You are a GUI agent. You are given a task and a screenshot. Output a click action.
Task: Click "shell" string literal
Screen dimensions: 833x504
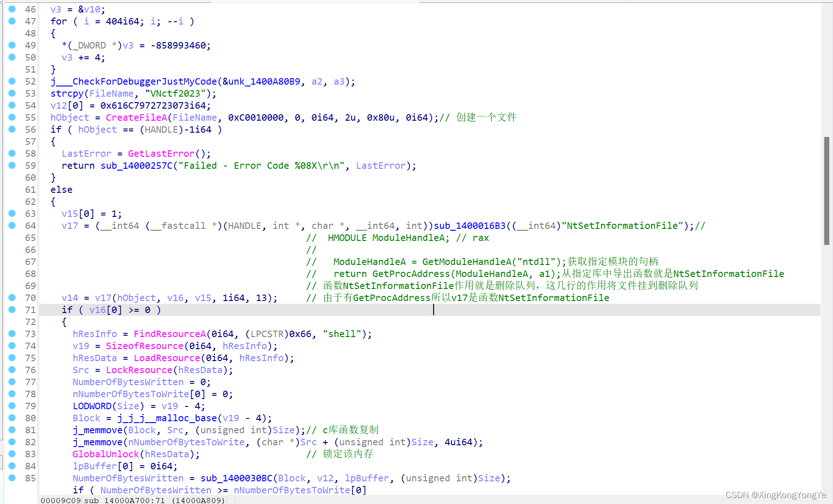click(x=342, y=334)
